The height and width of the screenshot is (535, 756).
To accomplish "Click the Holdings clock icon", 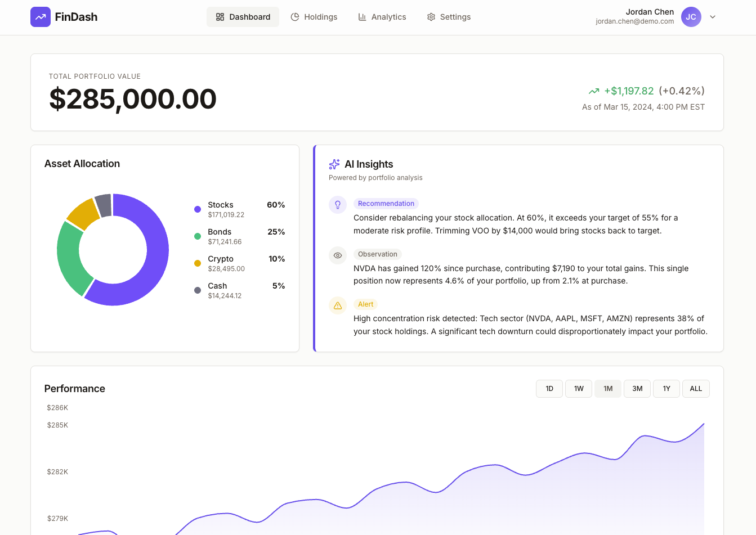I will (x=296, y=17).
